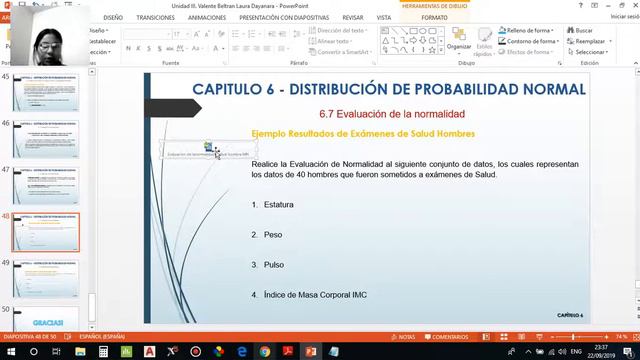Switch to Reading view in status bar

click(522, 337)
